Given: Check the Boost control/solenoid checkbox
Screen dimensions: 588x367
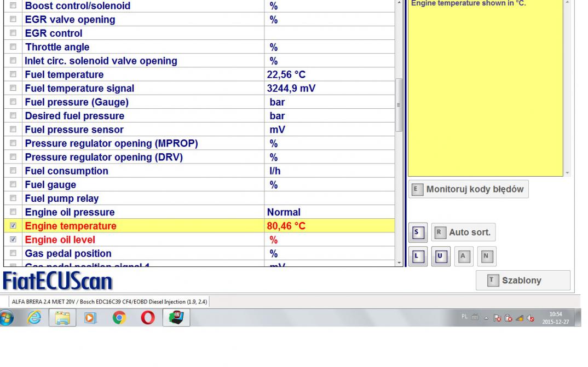Looking at the screenshot, I should click(13, 5).
